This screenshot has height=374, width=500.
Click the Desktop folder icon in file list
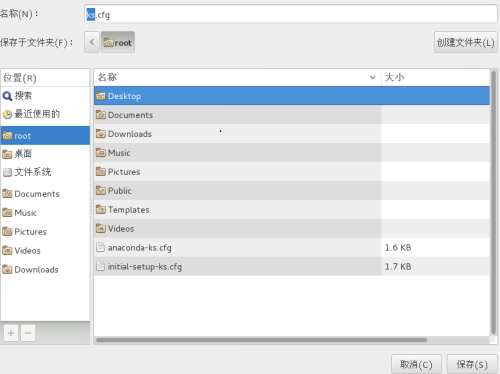point(101,96)
